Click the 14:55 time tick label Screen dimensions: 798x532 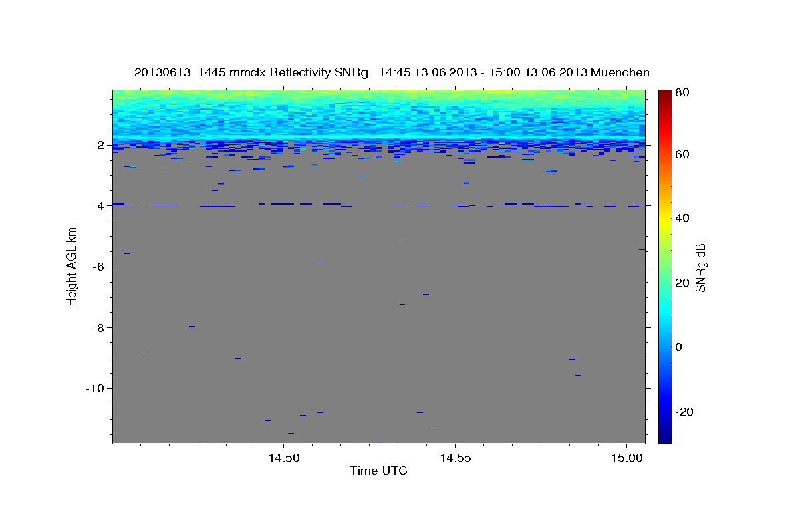click(x=455, y=458)
